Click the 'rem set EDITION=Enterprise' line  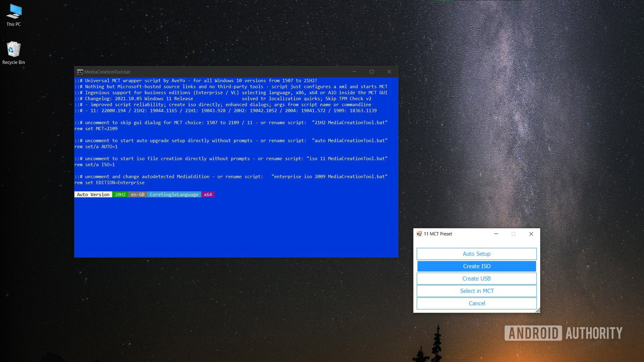pos(109,183)
